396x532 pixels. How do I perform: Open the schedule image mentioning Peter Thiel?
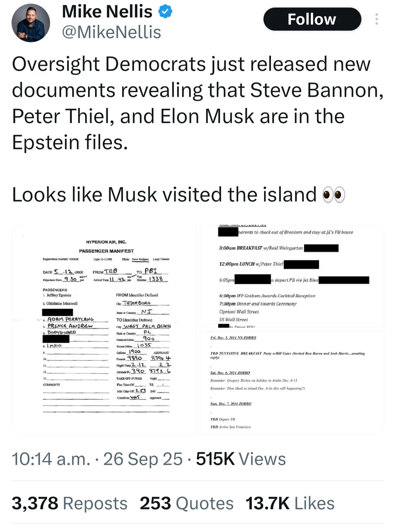coord(292,276)
